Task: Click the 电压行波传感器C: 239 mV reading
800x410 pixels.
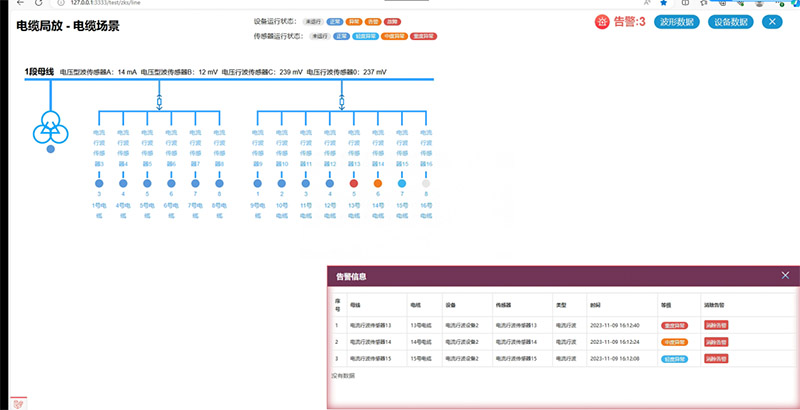Action: [x=262, y=72]
